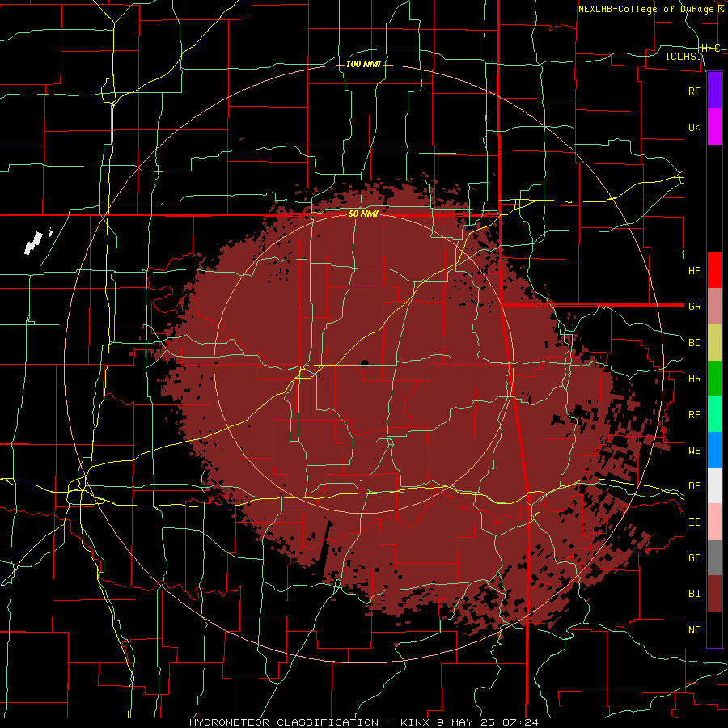Screen dimensions: 728x728
Task: Click the ND black legend swatch
Action: (x=714, y=629)
